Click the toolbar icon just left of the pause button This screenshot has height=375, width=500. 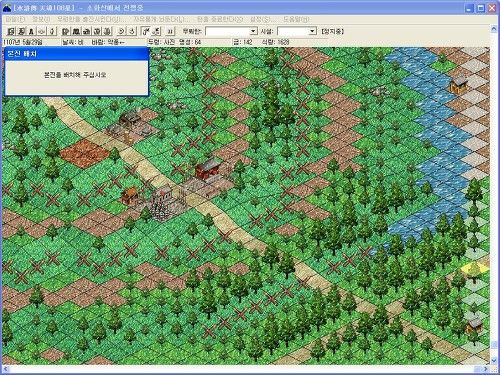[156, 31]
